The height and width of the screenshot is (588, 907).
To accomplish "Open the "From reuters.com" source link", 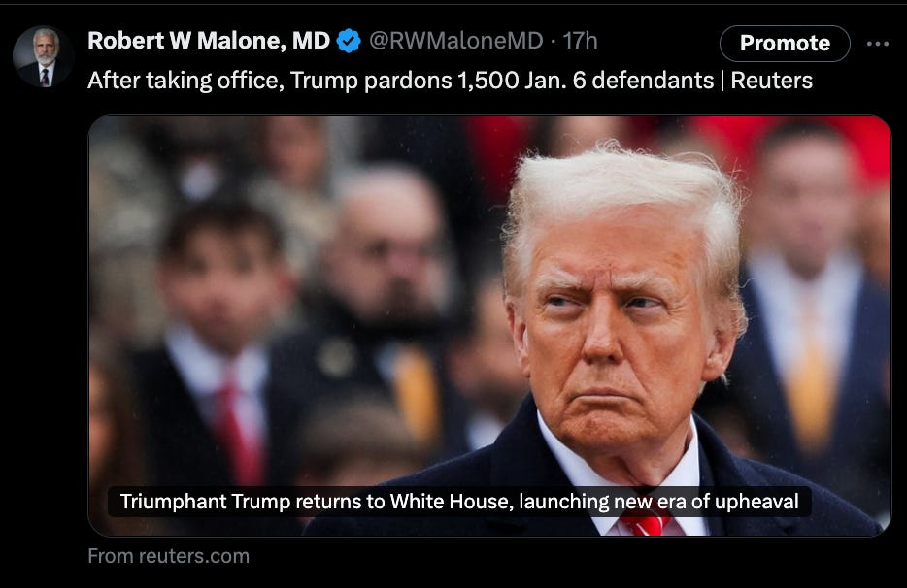I will tap(168, 556).
